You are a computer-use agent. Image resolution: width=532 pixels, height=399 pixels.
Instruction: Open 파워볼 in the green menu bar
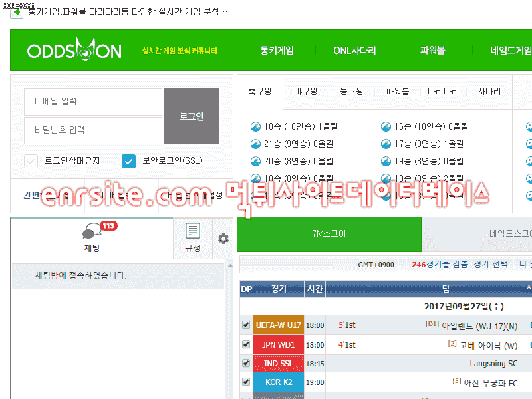point(433,51)
